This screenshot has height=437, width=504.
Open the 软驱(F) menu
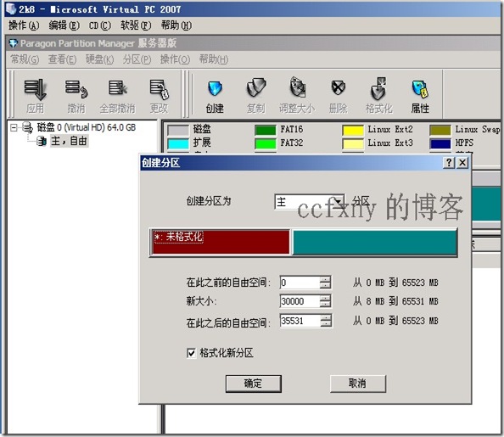click(x=136, y=25)
